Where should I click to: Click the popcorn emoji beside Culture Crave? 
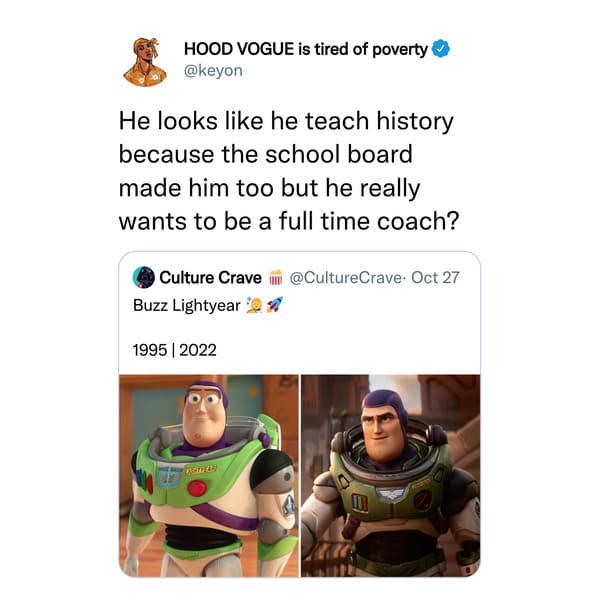click(x=275, y=277)
